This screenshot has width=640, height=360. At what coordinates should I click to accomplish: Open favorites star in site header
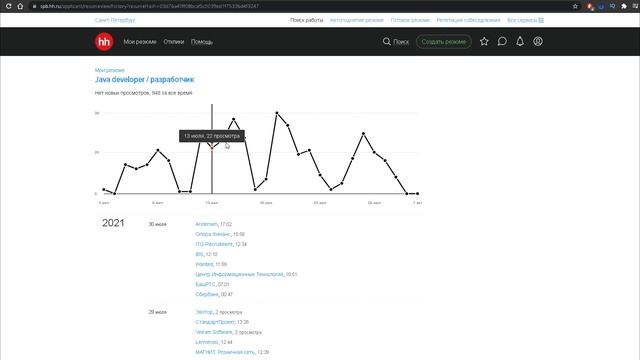(484, 41)
